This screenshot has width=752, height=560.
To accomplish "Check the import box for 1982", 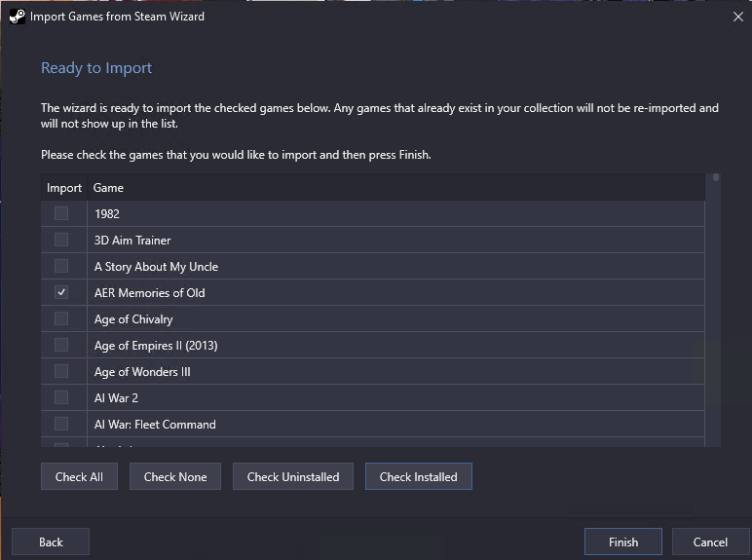I will point(61,213).
